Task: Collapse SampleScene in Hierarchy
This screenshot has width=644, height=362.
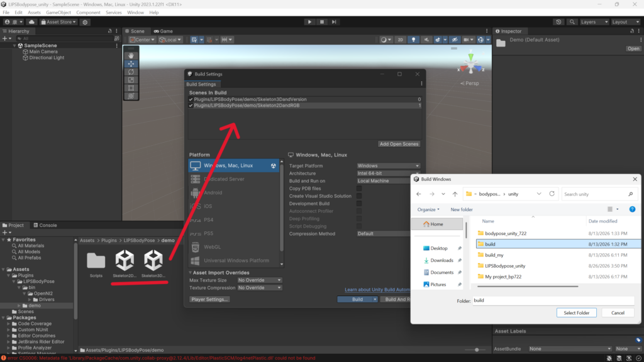Action: pos(15,45)
